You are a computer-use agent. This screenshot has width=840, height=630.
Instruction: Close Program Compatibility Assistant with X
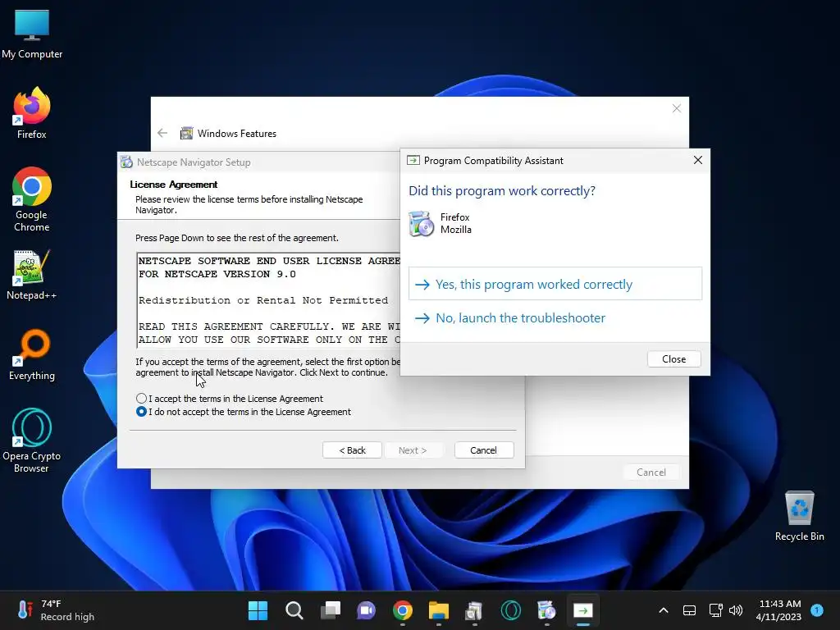click(x=697, y=160)
